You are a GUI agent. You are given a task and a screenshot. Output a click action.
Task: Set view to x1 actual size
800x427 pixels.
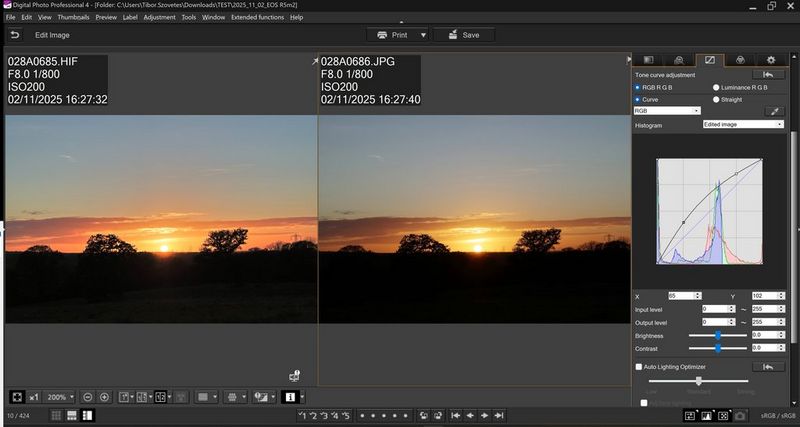point(34,397)
